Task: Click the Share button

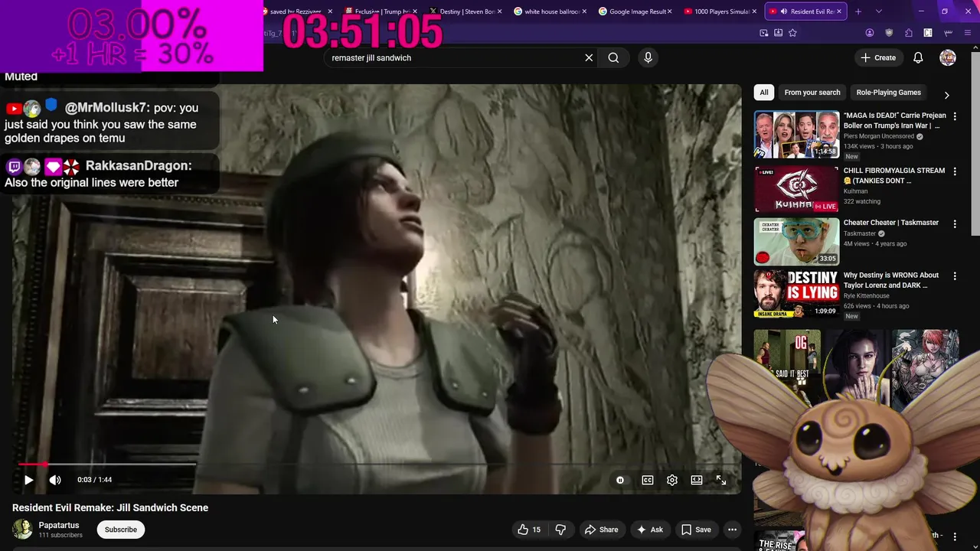Action: (601, 530)
